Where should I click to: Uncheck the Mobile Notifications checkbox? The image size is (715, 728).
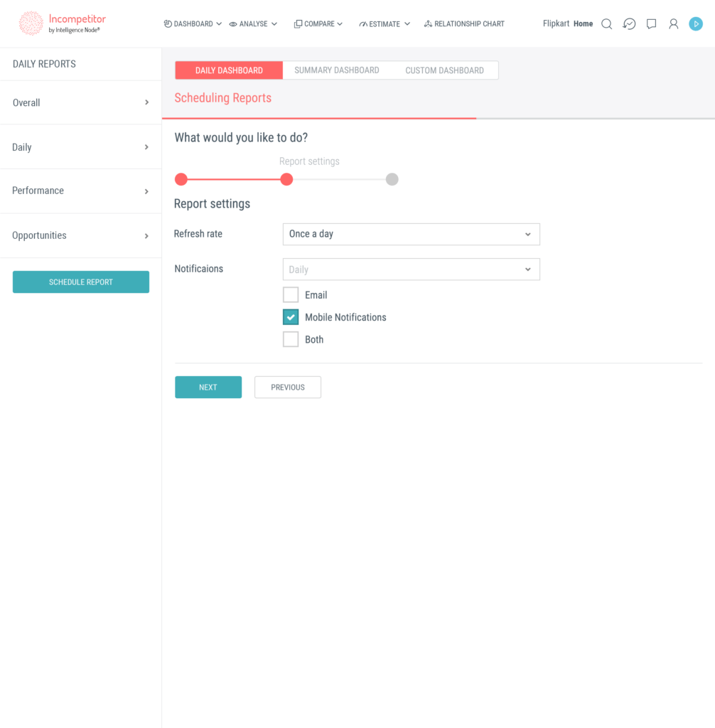click(x=291, y=317)
